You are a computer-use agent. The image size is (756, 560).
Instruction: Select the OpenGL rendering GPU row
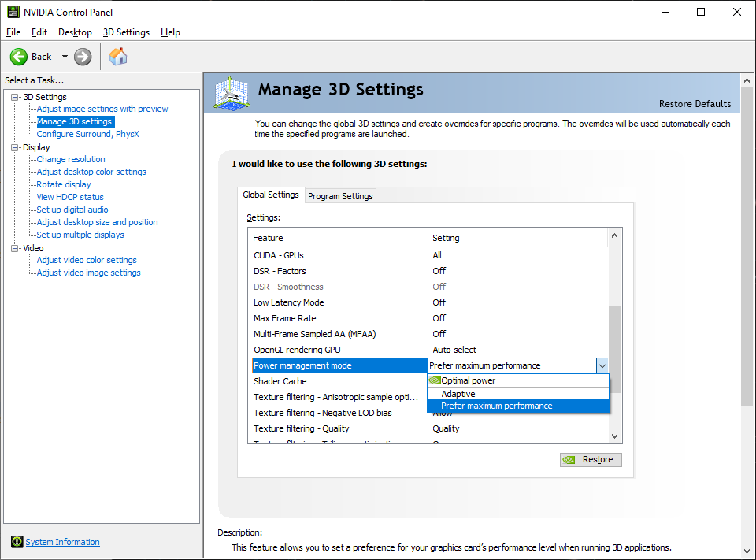pyautogui.click(x=429, y=350)
